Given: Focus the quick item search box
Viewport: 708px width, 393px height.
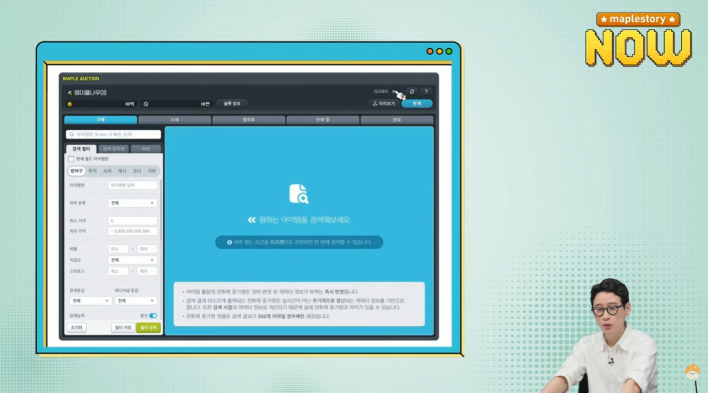Looking at the screenshot, I should point(113,135).
